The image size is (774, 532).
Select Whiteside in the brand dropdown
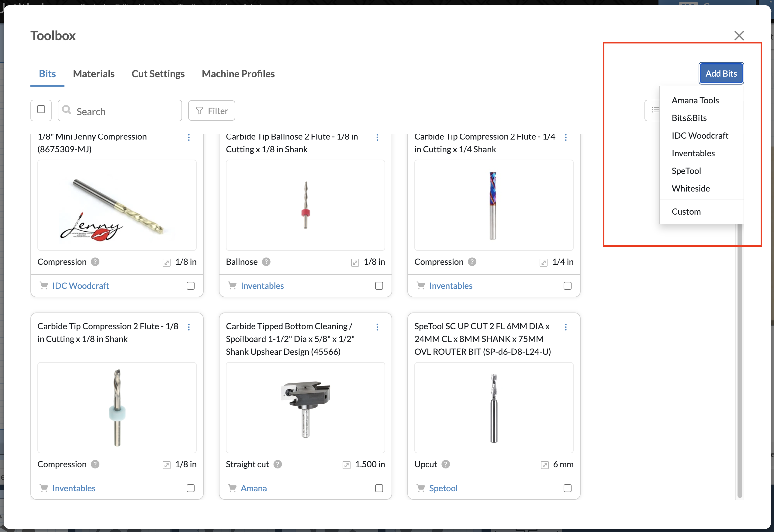point(691,188)
